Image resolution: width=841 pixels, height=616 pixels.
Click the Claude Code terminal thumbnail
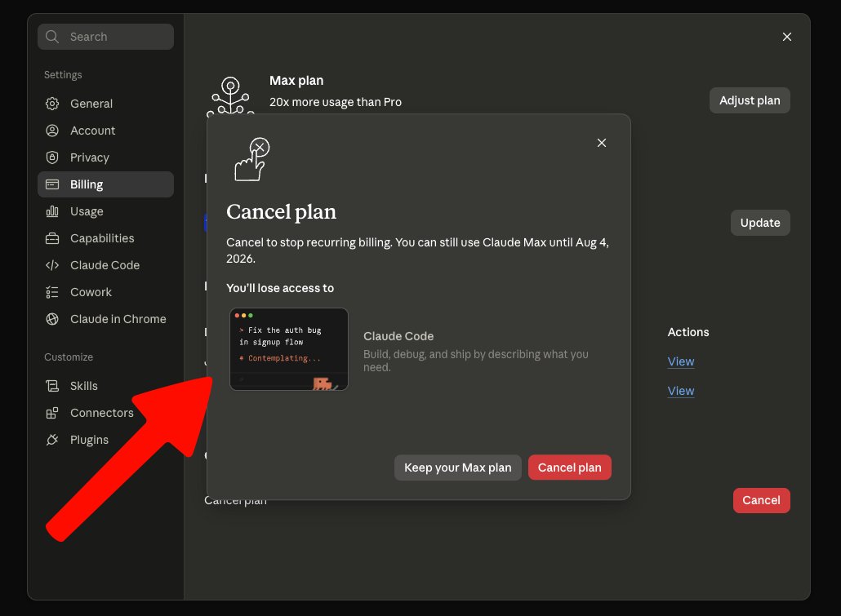tap(288, 349)
